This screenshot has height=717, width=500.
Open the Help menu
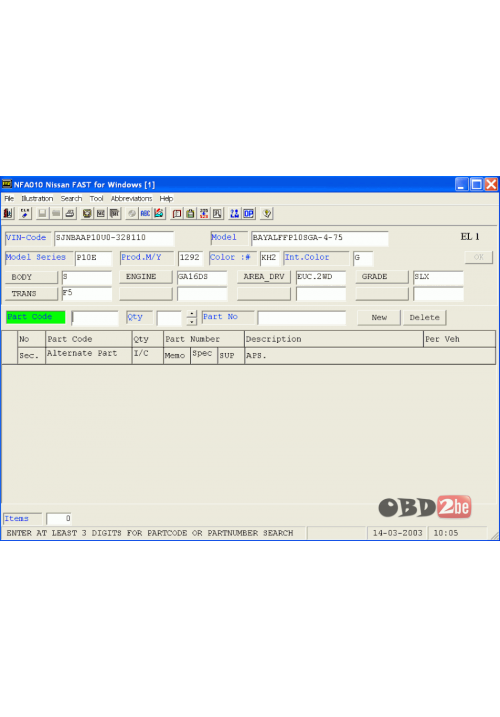click(x=166, y=198)
